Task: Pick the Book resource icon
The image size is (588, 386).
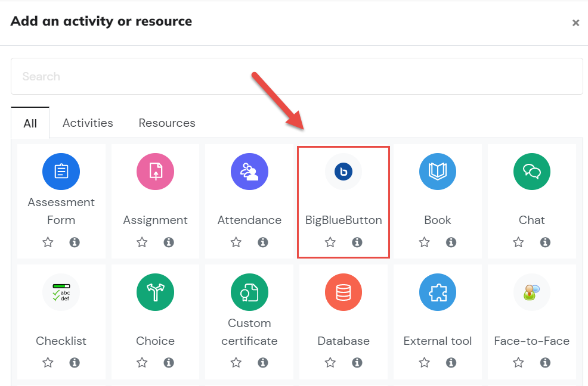Action: (438, 172)
